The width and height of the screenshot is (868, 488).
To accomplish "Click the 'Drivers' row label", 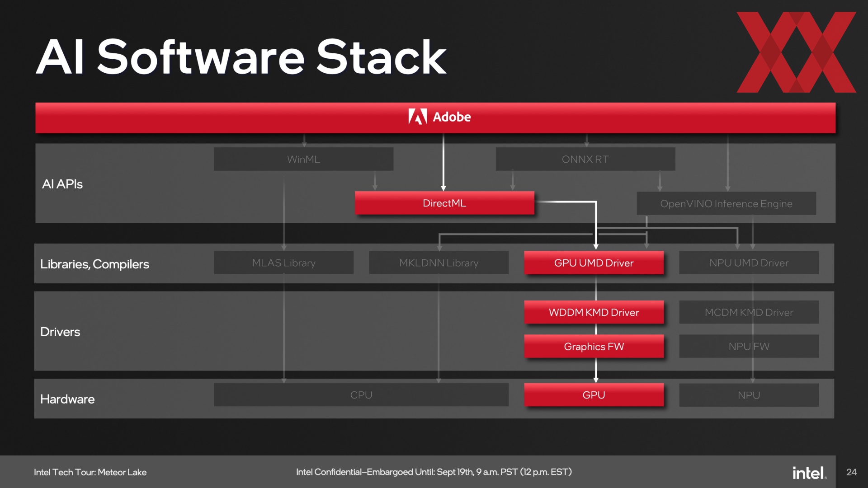I will click(x=60, y=332).
